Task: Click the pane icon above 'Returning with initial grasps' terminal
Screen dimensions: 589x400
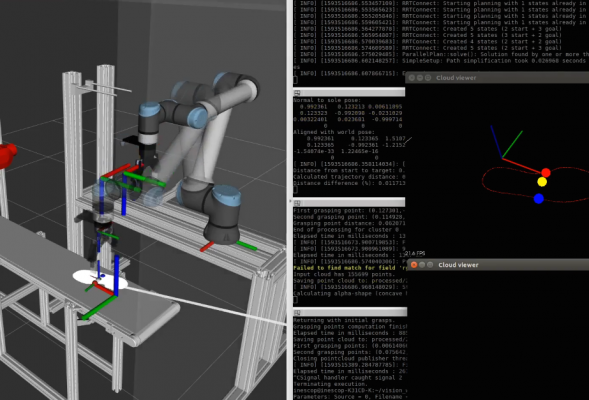Action: [x=297, y=312]
